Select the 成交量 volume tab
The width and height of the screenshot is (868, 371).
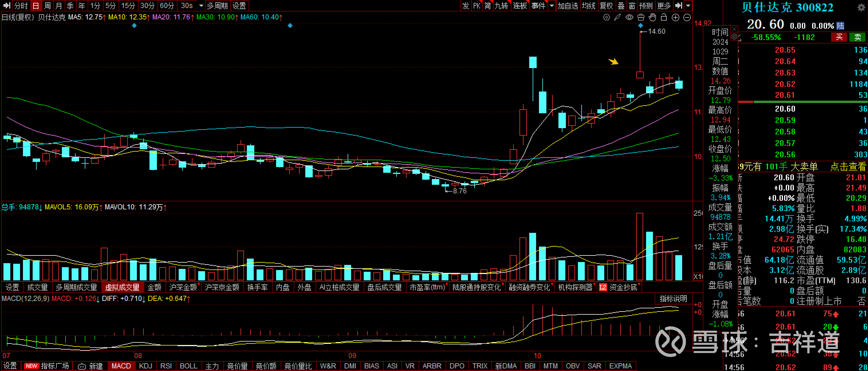(x=37, y=287)
